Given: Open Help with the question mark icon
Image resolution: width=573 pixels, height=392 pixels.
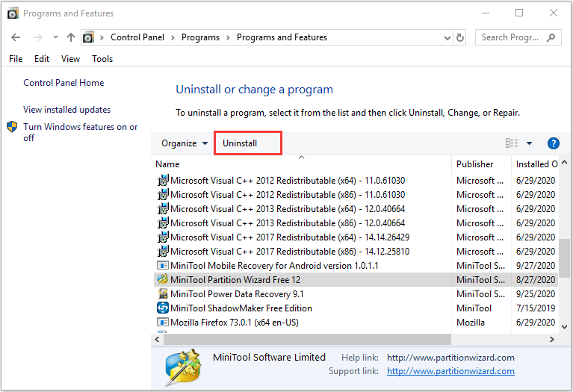Looking at the screenshot, I should [554, 143].
